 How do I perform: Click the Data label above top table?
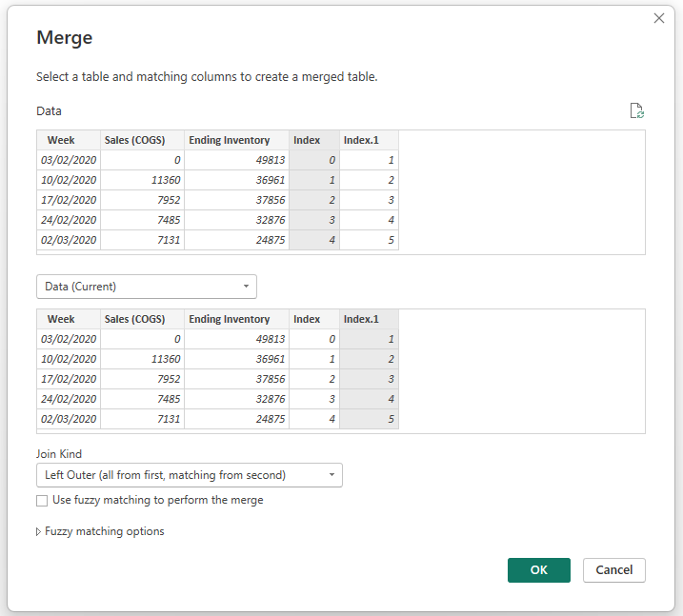49,111
